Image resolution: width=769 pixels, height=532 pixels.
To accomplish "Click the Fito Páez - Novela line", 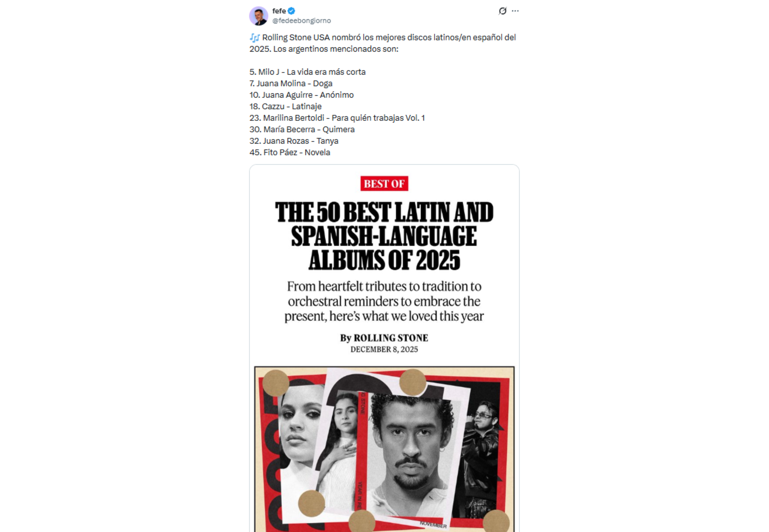I will 290,152.
